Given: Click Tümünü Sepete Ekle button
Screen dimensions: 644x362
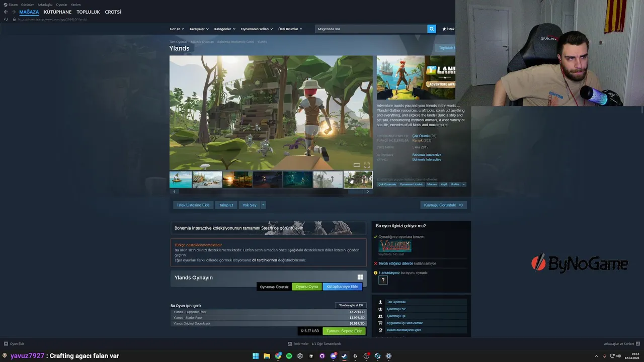Looking at the screenshot, I should coord(344,331).
